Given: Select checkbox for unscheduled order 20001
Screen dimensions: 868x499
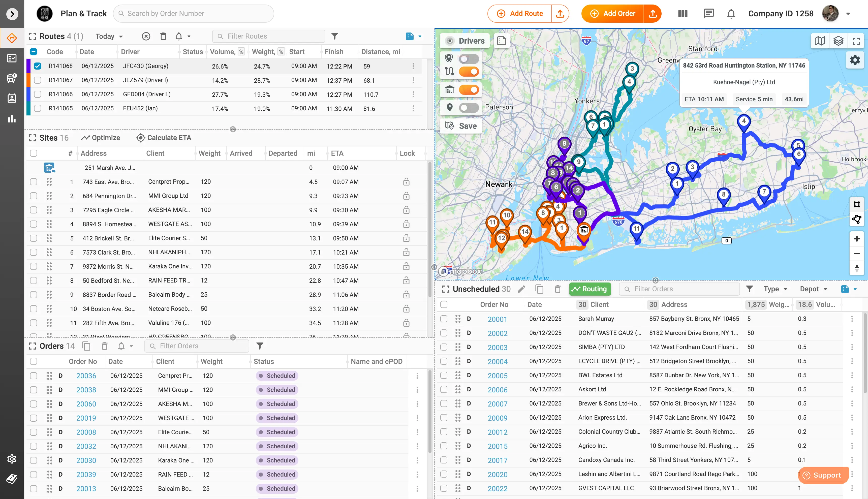Looking at the screenshot, I should tap(444, 319).
